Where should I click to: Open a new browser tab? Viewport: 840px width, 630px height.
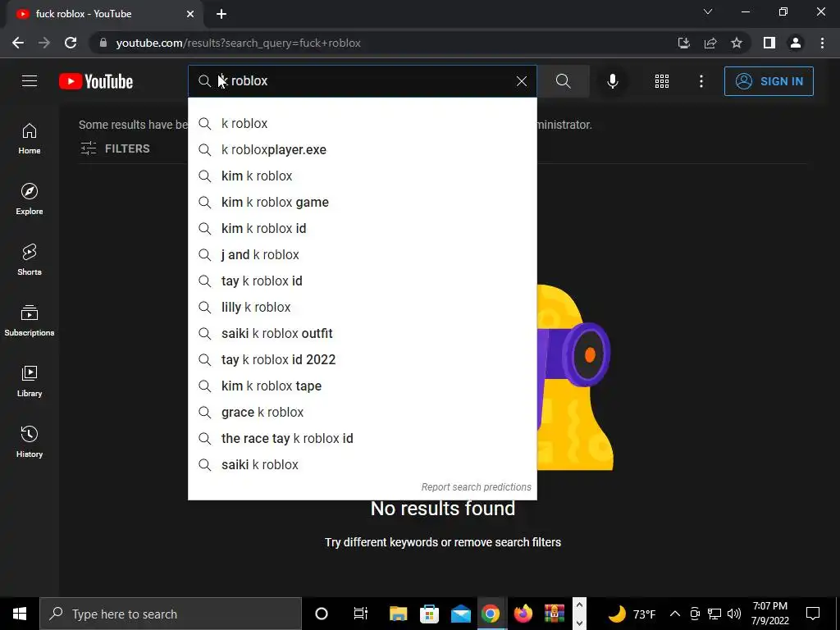click(x=221, y=14)
